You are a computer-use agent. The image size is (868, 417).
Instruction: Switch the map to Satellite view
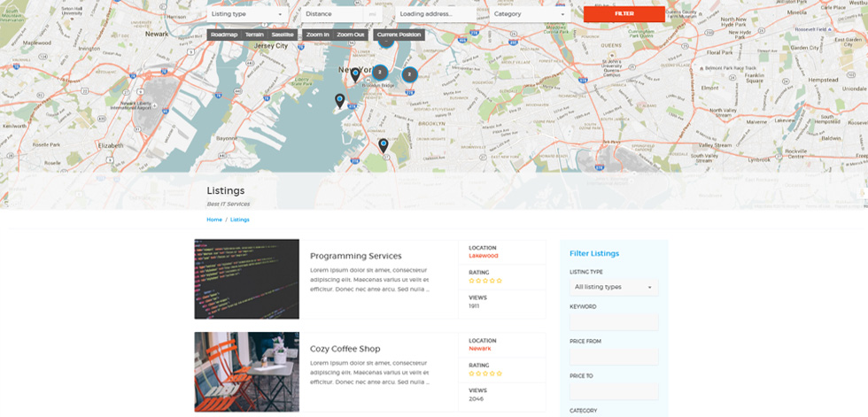pos(283,35)
